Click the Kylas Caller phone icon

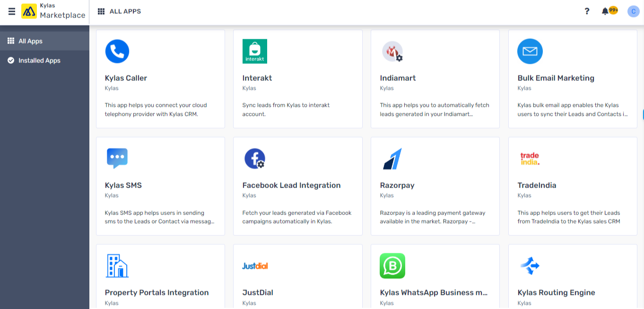(117, 51)
